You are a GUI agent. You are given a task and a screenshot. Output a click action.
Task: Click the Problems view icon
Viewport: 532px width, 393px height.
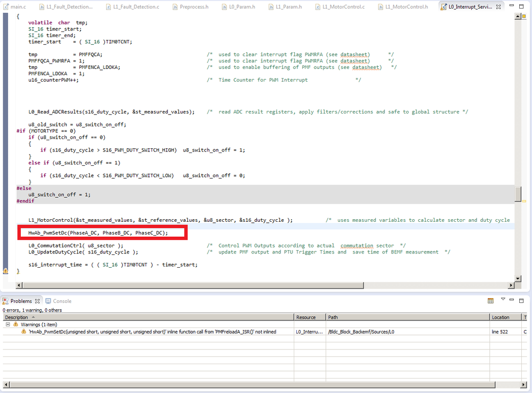click(x=5, y=301)
